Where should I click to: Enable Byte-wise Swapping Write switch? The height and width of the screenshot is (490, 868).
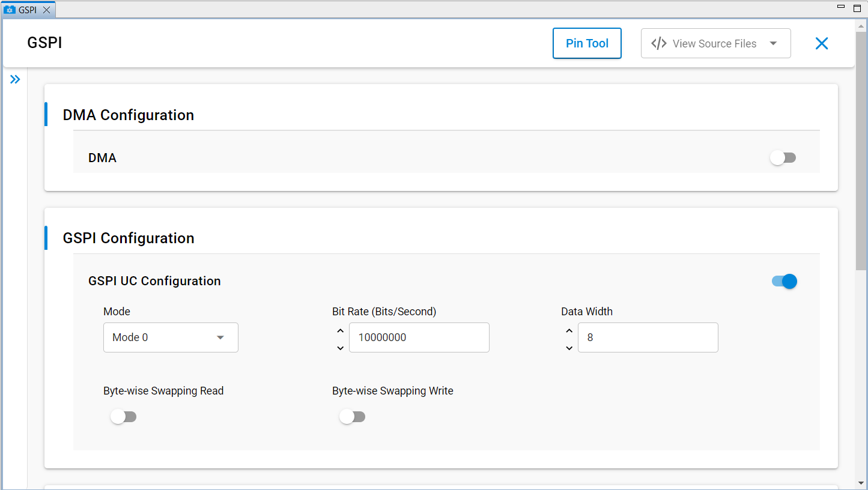point(352,417)
